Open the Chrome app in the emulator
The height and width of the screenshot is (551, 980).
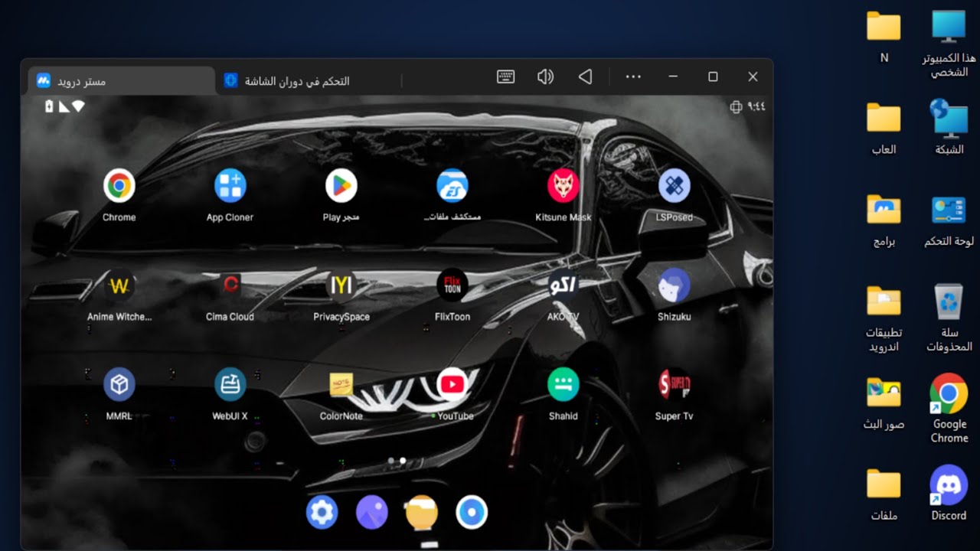click(119, 186)
